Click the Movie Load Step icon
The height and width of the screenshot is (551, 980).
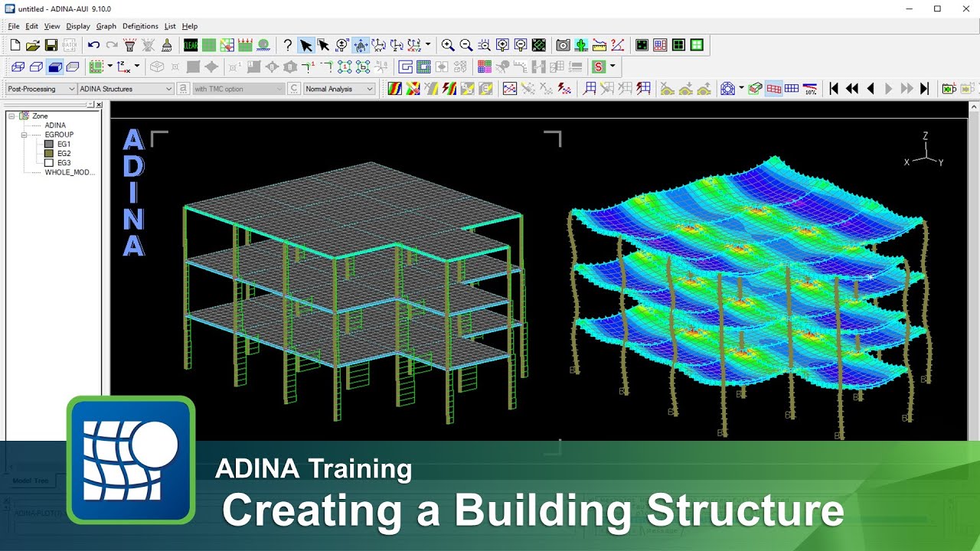tap(949, 89)
